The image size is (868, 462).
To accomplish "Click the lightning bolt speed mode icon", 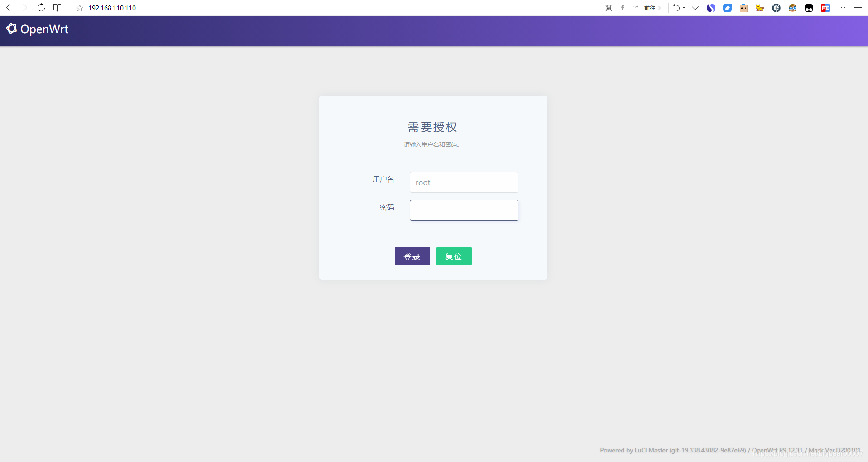I will (623, 8).
